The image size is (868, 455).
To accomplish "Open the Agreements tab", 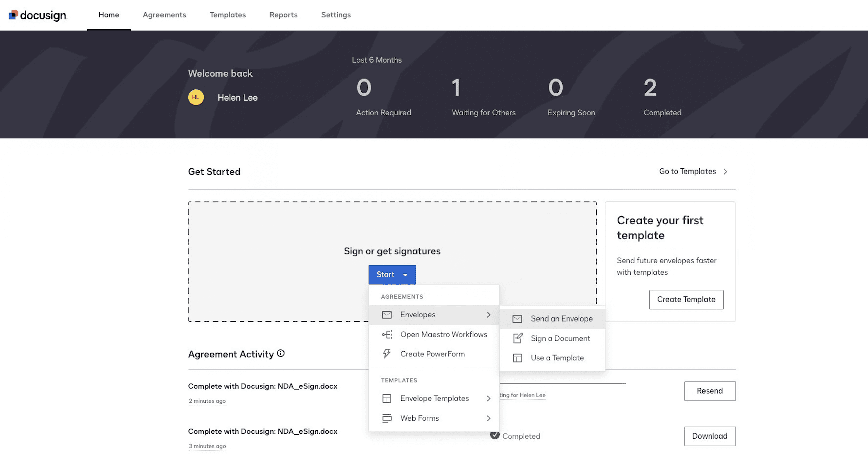I will pyautogui.click(x=164, y=15).
